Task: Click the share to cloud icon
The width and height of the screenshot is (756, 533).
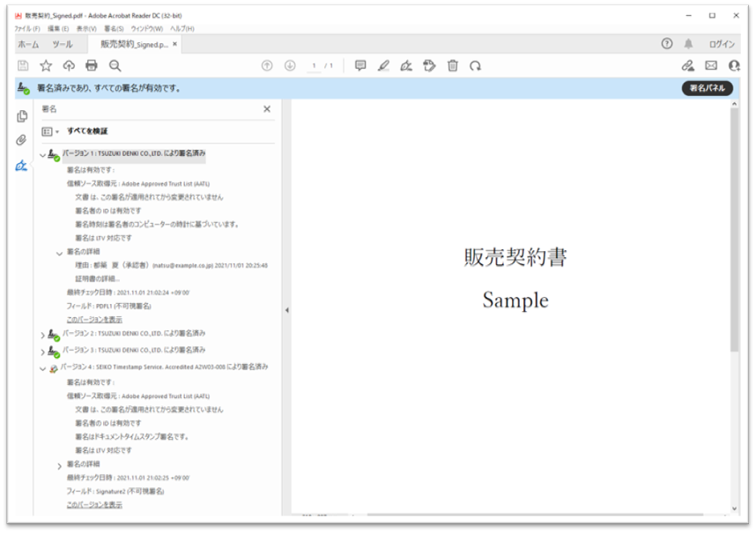Action: point(70,65)
